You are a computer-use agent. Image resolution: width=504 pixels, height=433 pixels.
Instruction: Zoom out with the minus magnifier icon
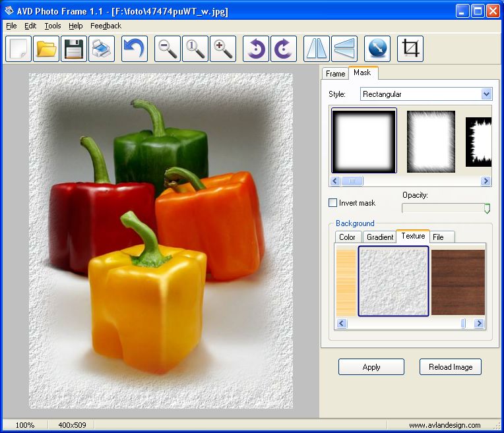click(168, 49)
